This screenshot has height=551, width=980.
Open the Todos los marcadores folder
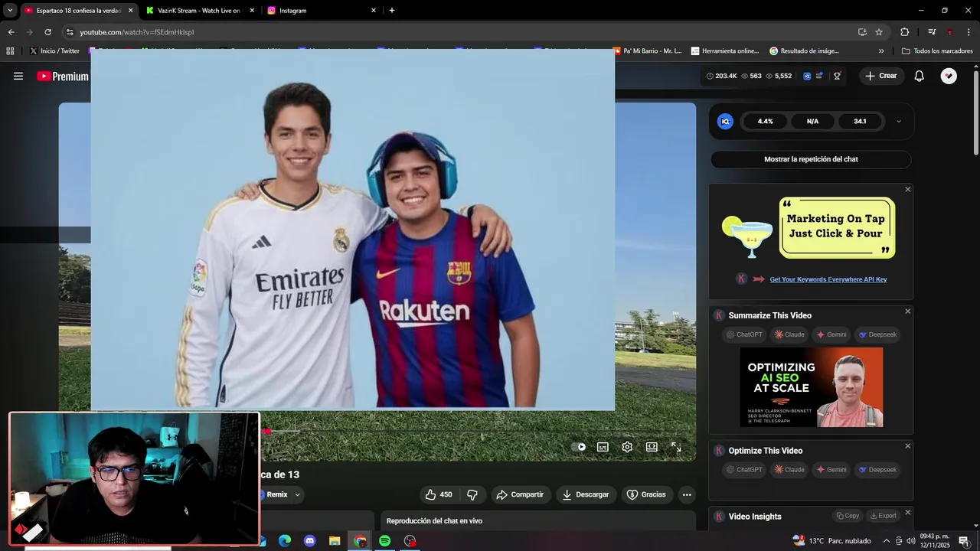(937, 51)
